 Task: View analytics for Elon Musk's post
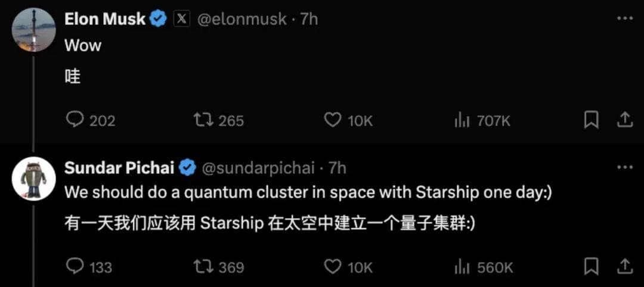[462, 120]
